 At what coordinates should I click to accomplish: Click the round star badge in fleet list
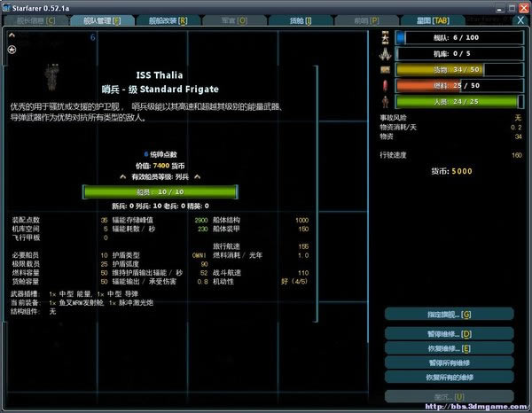(x=12, y=50)
